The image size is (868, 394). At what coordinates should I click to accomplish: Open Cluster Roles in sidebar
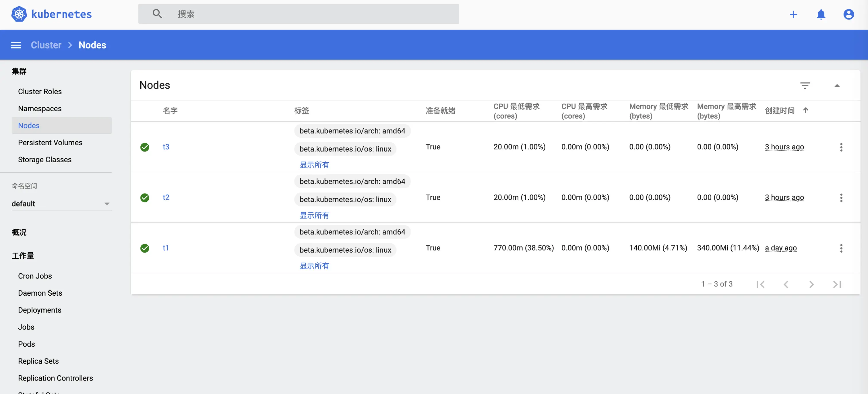[40, 91]
